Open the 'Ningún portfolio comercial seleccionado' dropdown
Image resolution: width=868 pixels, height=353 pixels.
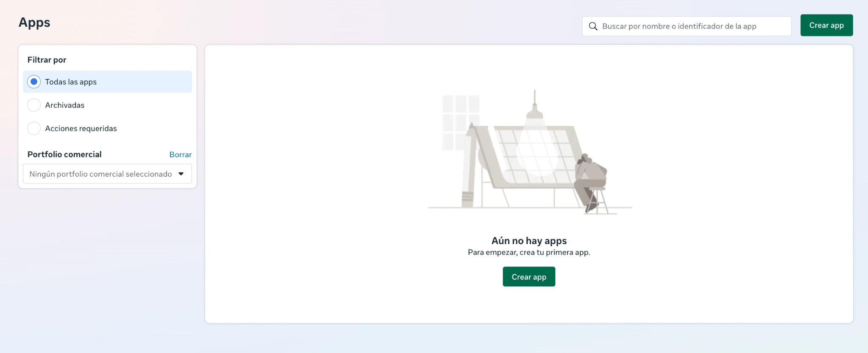tap(107, 174)
